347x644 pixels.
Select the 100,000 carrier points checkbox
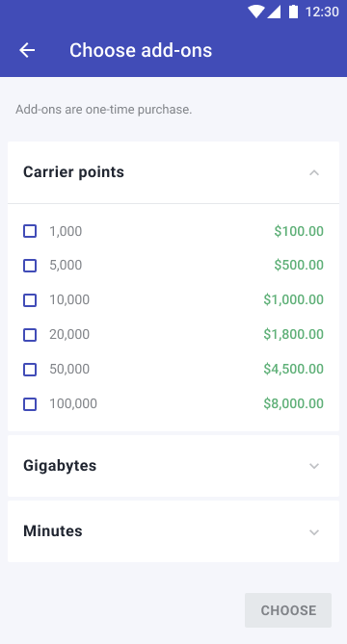30,404
